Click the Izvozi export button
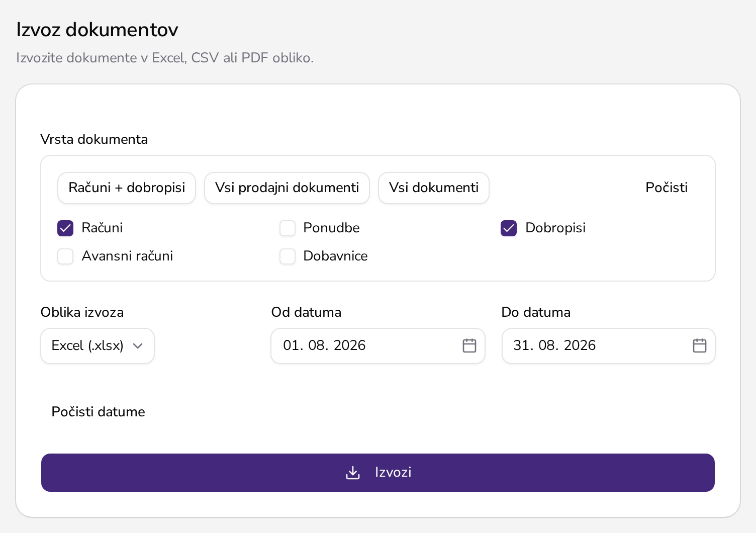Screen dimensions: 756x533 (x=378, y=473)
